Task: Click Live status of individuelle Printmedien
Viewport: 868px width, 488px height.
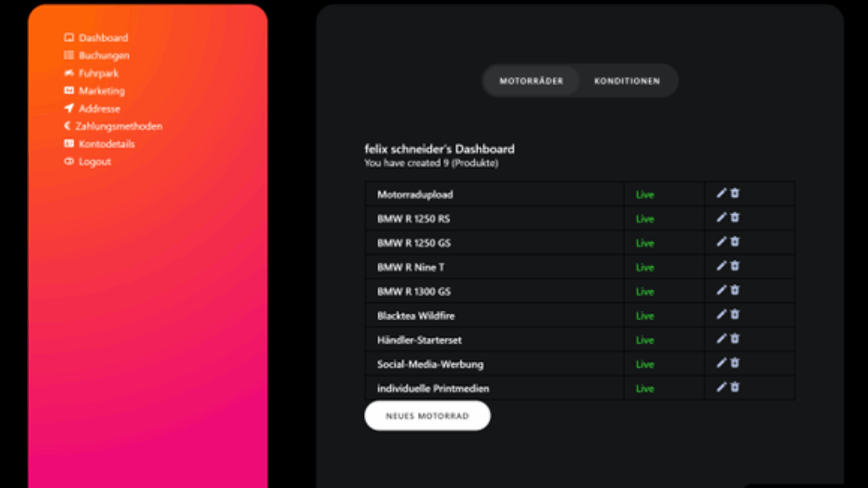Action: [645, 389]
